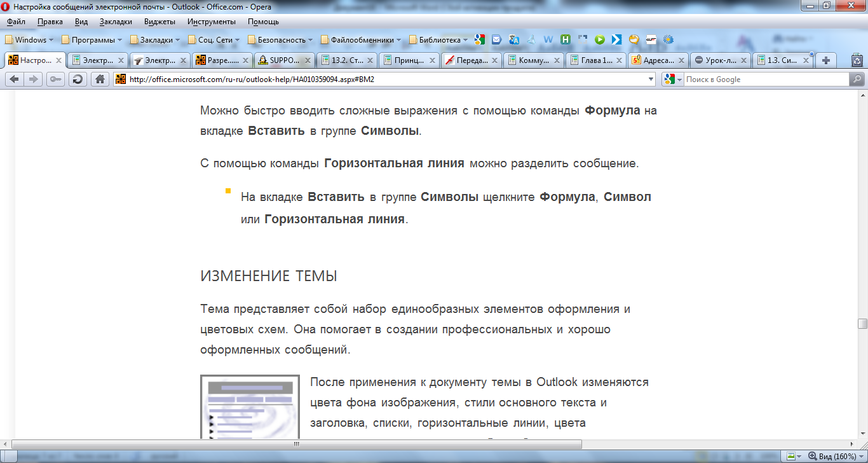Click the site favicon in the address bar

click(x=121, y=79)
